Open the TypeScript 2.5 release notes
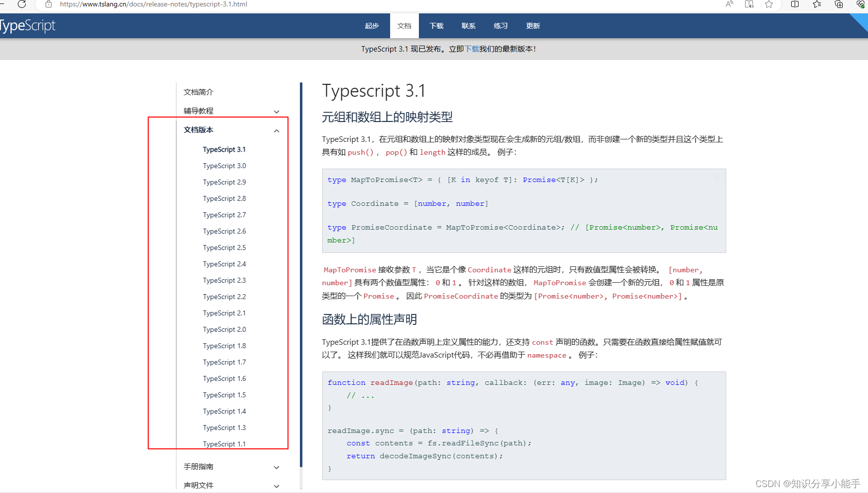This screenshot has height=493, width=868. coord(224,247)
